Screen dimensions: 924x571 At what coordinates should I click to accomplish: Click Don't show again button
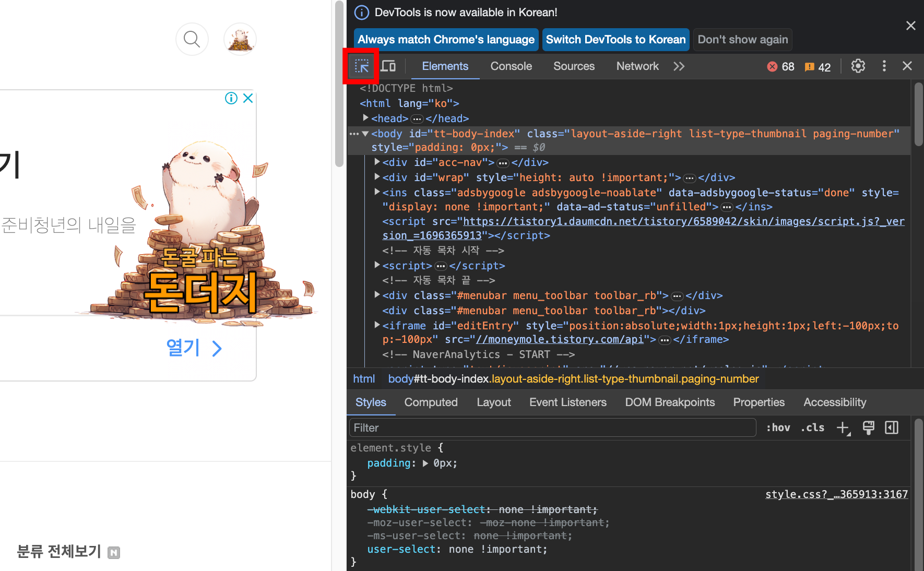tap(742, 40)
